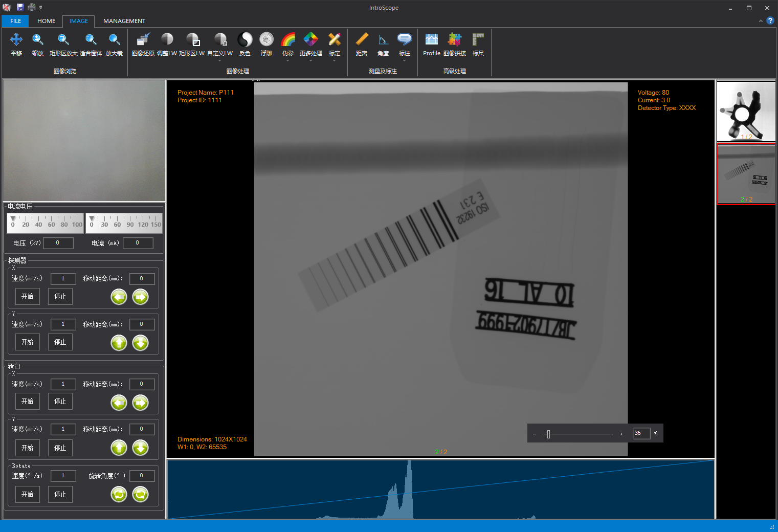Select the 角度 angle measure tool

[383, 45]
